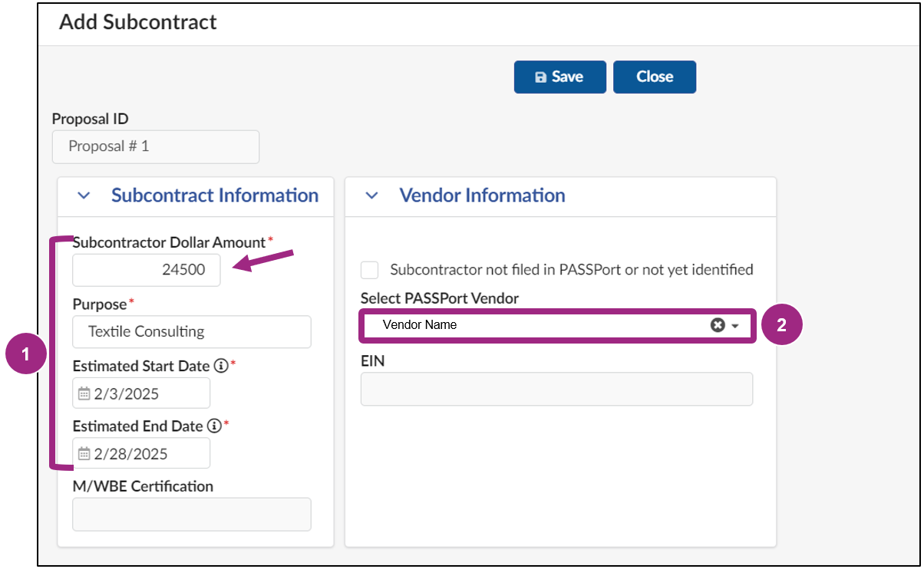Screen dimensions: 924x569
Task: Click the info icon beside Estimated End Date
Action: click(214, 426)
